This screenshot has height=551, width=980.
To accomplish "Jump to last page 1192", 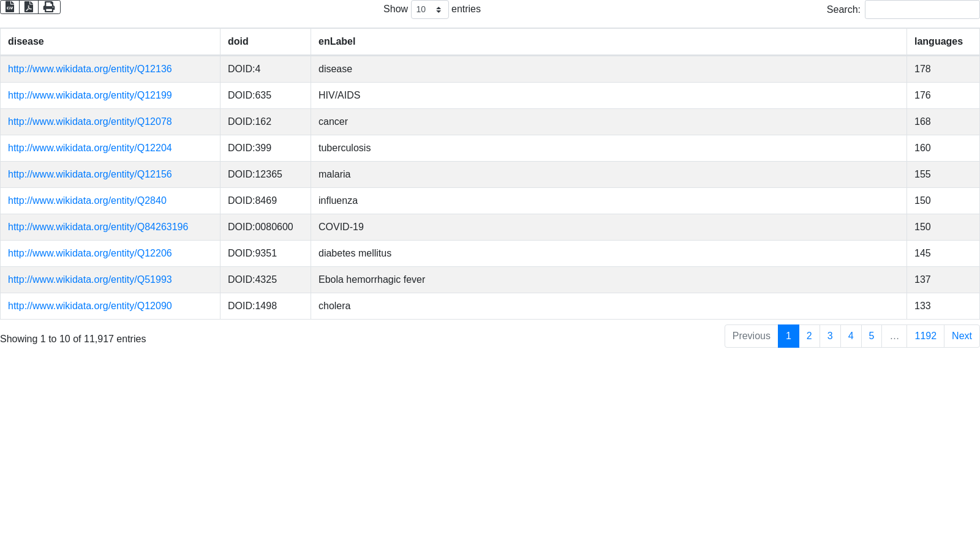I will click(x=925, y=336).
